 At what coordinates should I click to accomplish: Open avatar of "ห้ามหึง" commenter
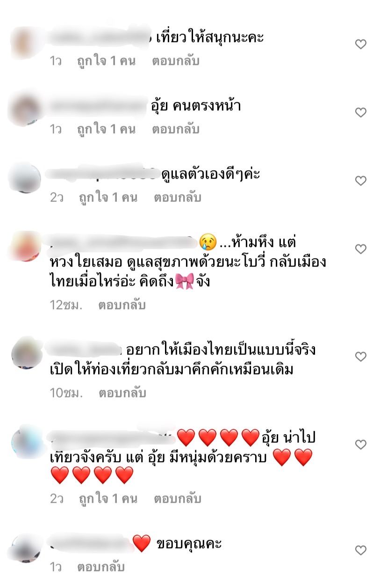tap(26, 247)
